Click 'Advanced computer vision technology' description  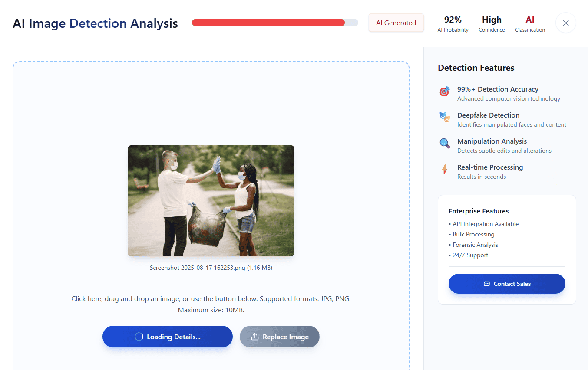(x=509, y=98)
